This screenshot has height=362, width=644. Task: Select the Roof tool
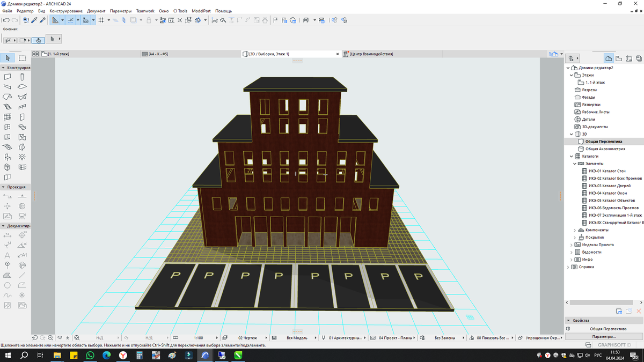pos(8,97)
